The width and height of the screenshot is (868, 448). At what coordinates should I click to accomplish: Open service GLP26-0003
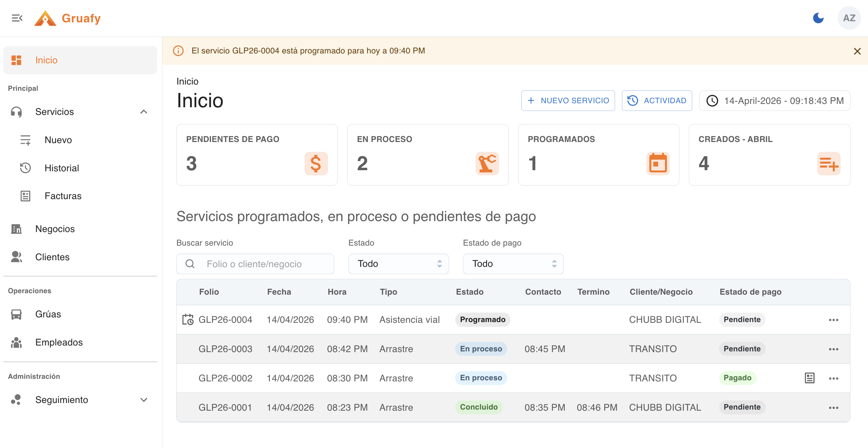(225, 349)
